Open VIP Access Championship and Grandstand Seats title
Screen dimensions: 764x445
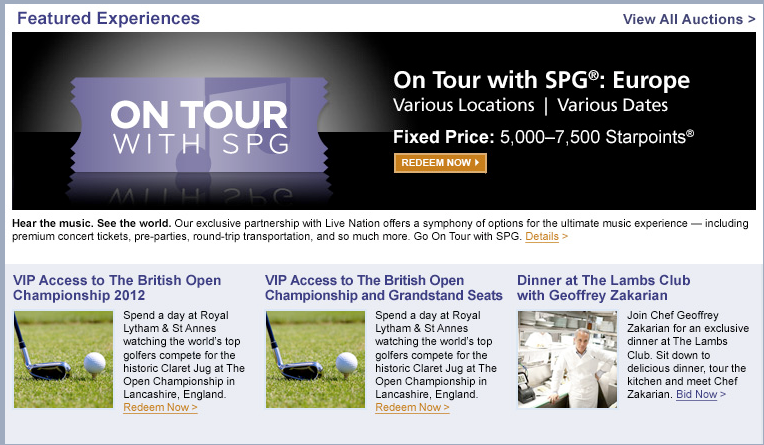(383, 288)
